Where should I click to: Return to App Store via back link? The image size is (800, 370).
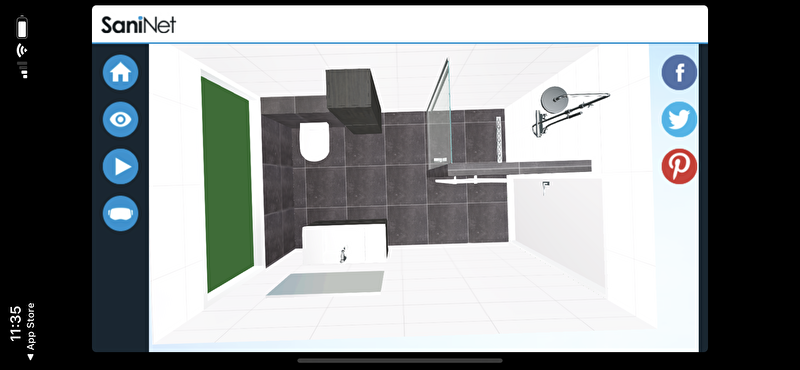point(30,331)
